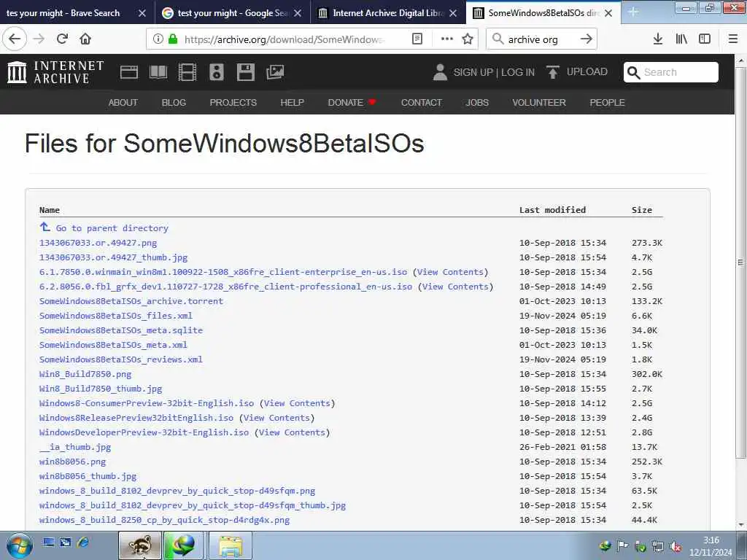The image size is (747, 560).
Task: Click the browser address bar URL
Action: pos(284,39)
